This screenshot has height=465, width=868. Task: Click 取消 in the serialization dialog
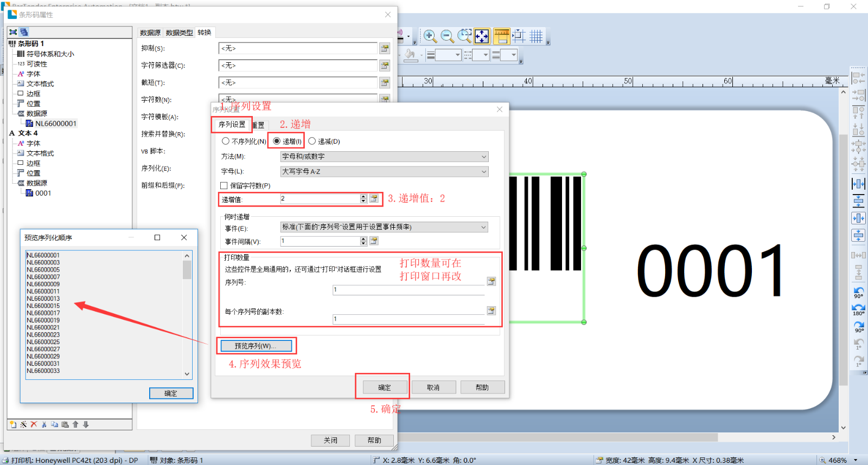pyautogui.click(x=433, y=387)
